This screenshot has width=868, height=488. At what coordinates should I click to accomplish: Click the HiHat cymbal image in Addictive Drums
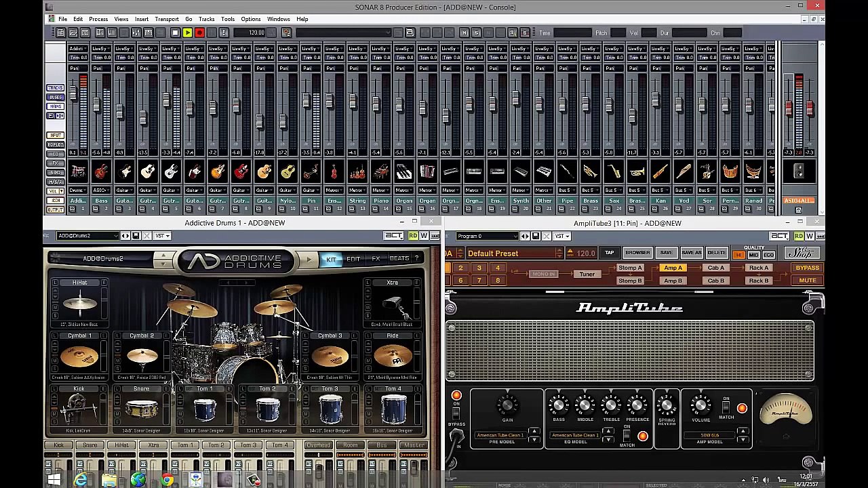pos(79,304)
